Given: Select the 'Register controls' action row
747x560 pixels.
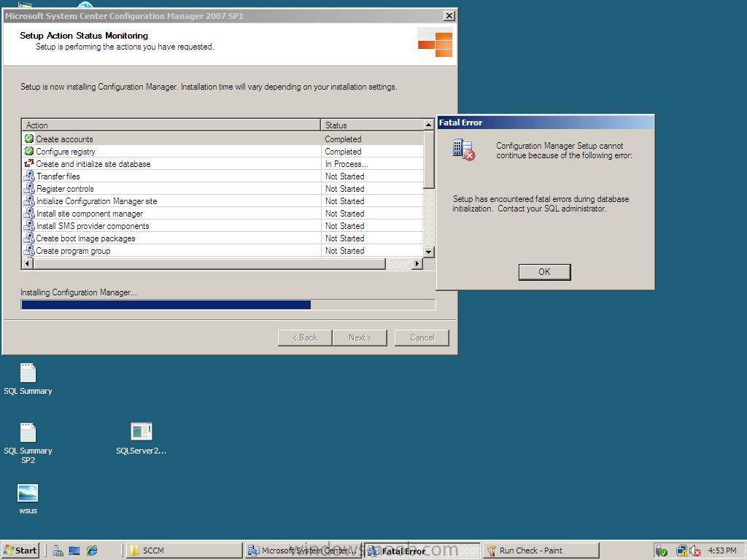Looking at the screenshot, I should click(222, 189).
